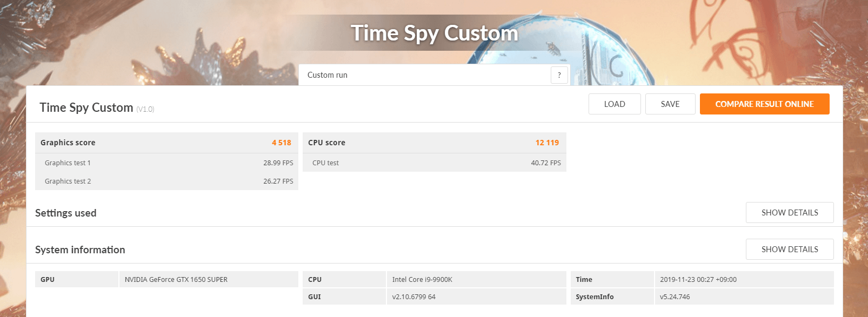Click the CPU score header label

pos(326,143)
